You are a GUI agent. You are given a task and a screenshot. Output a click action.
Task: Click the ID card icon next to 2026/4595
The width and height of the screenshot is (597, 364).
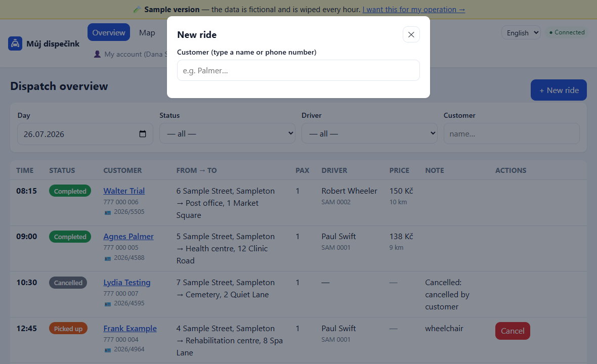pos(108,304)
